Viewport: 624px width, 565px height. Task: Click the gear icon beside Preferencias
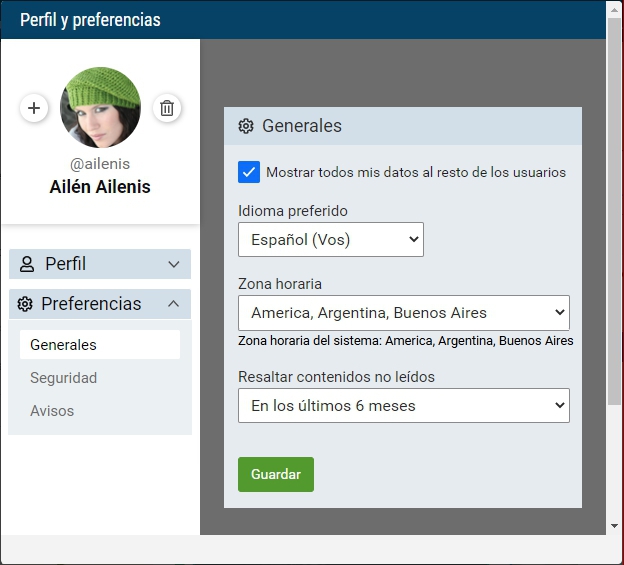tap(26, 304)
